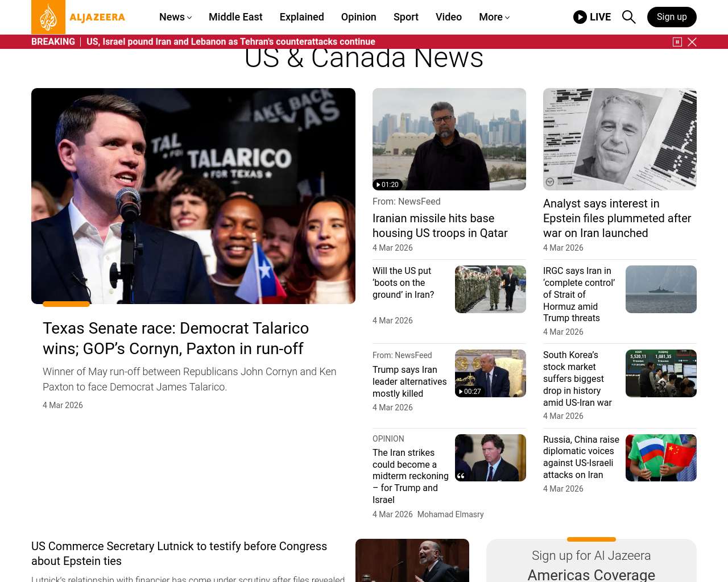Open the search magnifier icon
Screen dimensions: 728x582
(628, 17)
